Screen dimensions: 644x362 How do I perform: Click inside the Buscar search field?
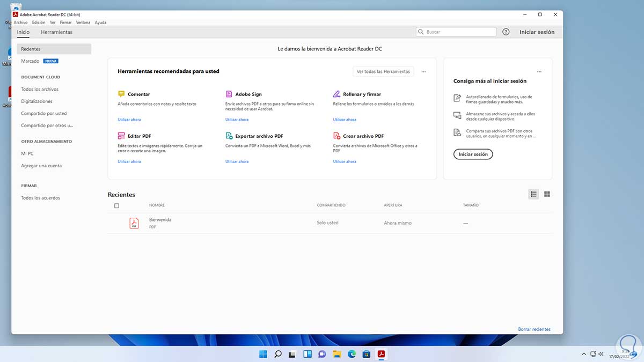456,32
